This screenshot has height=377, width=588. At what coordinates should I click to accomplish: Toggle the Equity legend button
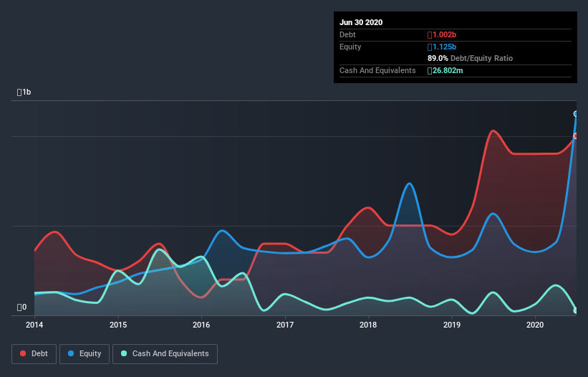pyautogui.click(x=85, y=354)
